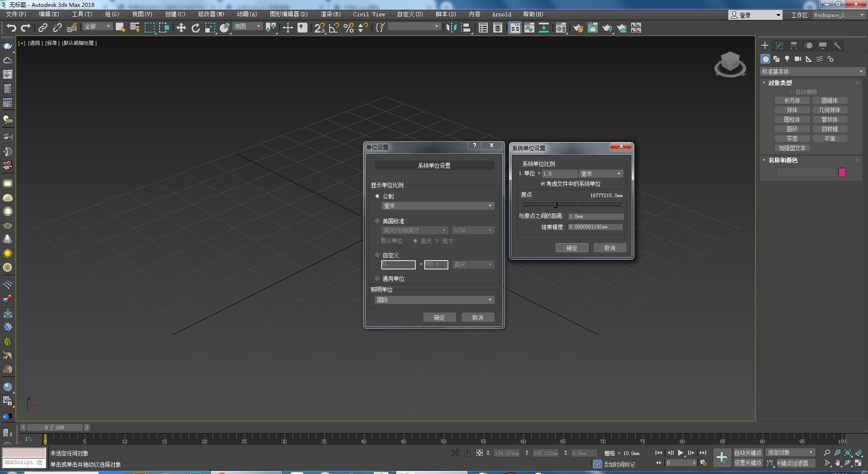The image size is (868, 474).
Task: Click 取消 in 系统单位设置 dialog
Action: point(610,248)
